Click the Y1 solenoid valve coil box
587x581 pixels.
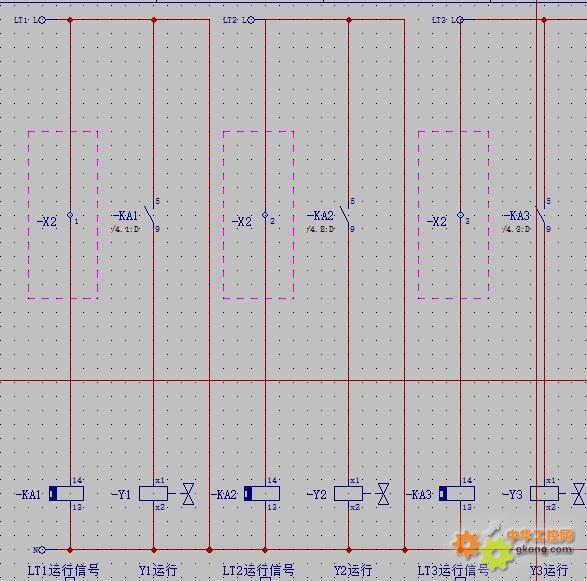coord(153,493)
